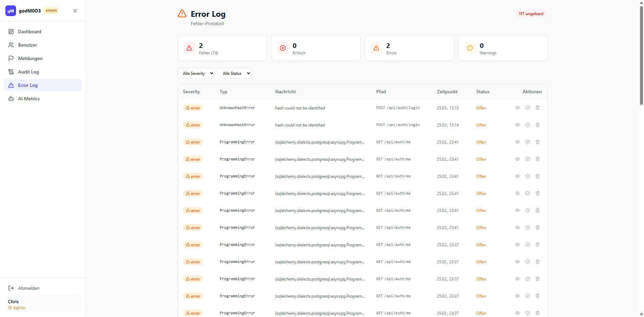
Task: View details of the 13:15 UnknownHashError
Action: pyautogui.click(x=518, y=108)
